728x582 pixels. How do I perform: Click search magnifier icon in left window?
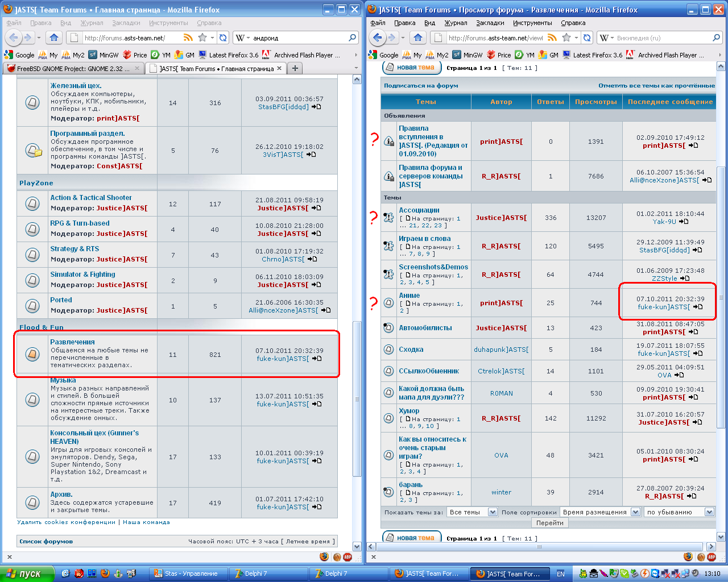pyautogui.click(x=353, y=38)
